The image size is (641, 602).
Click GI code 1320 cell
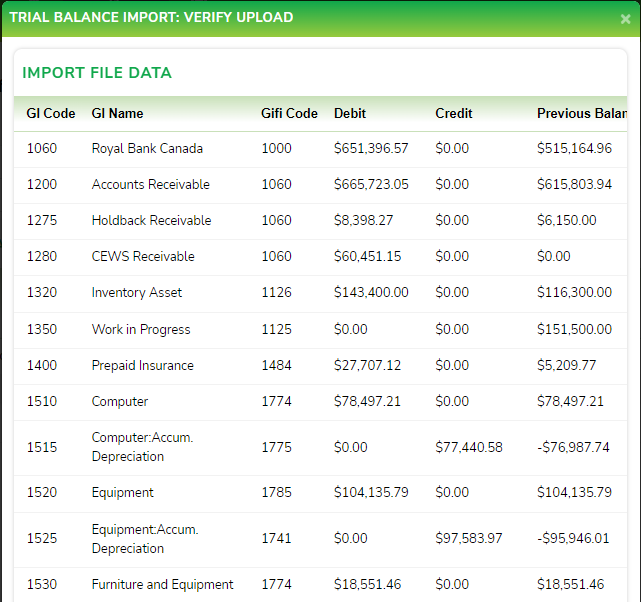click(42, 292)
